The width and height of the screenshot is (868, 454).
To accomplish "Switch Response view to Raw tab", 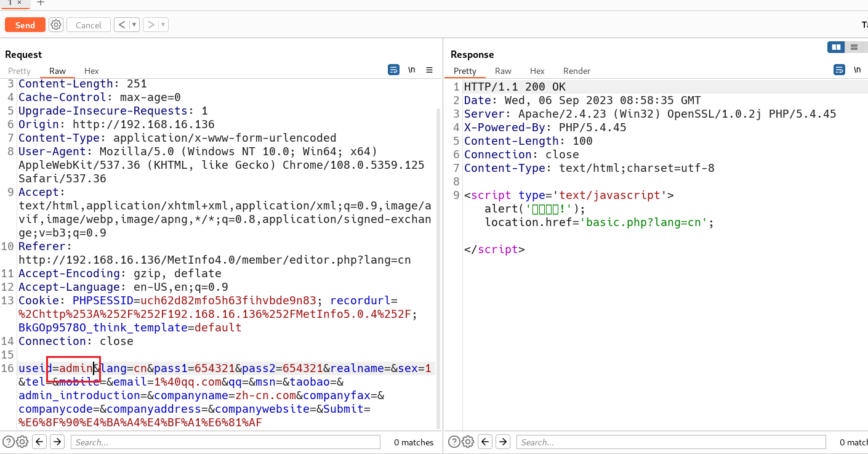I will [x=503, y=71].
